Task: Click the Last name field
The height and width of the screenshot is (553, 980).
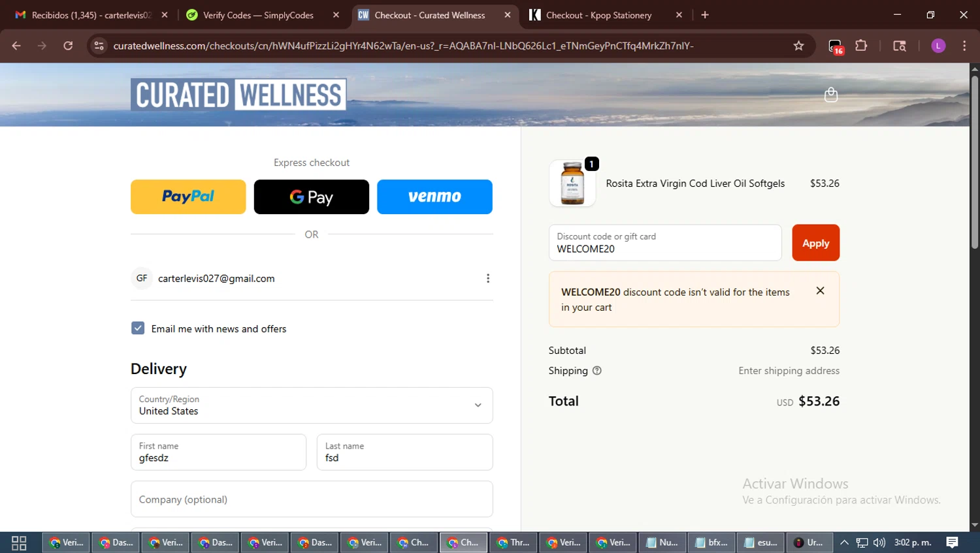Action: pyautogui.click(x=404, y=452)
